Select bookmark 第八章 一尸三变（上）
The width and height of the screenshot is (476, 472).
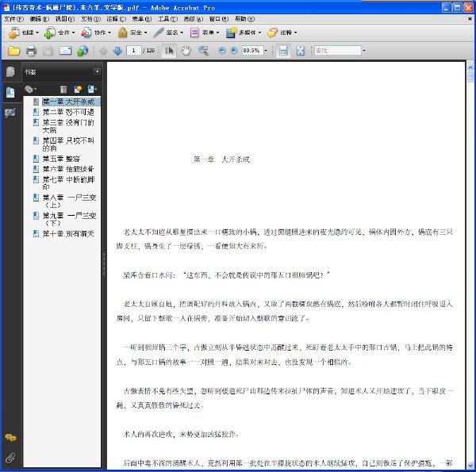69,201
